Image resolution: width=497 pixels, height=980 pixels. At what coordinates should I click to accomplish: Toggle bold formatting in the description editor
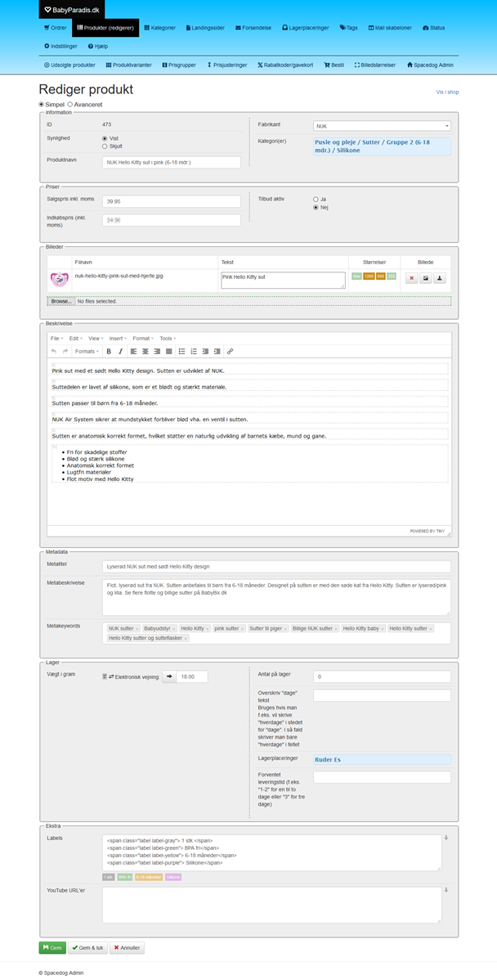(109, 351)
